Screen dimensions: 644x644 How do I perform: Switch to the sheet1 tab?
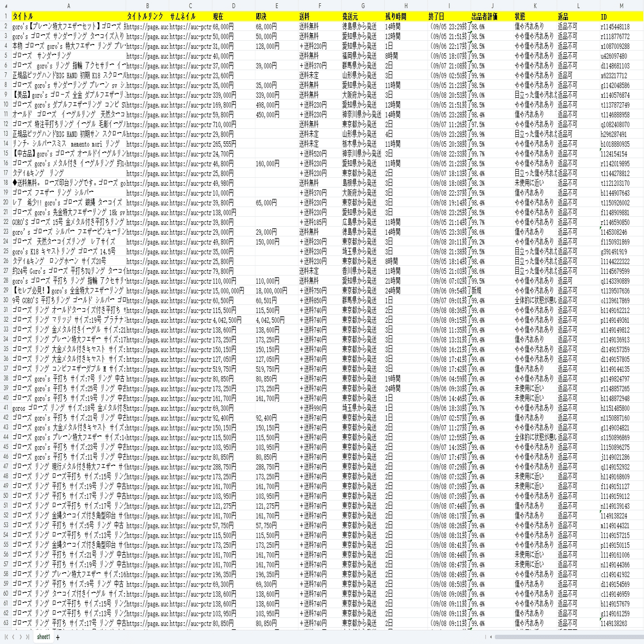tap(43, 637)
